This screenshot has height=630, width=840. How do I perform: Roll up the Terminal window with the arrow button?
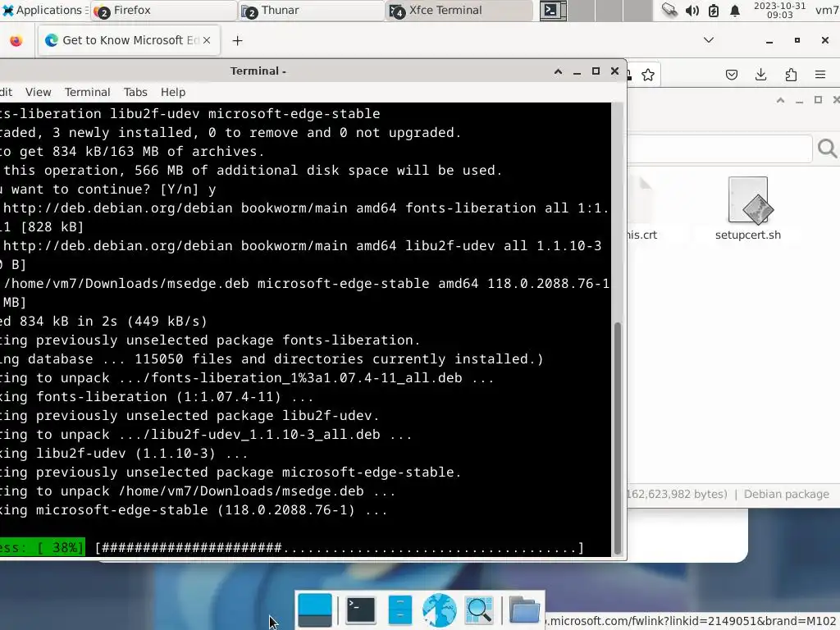558,71
